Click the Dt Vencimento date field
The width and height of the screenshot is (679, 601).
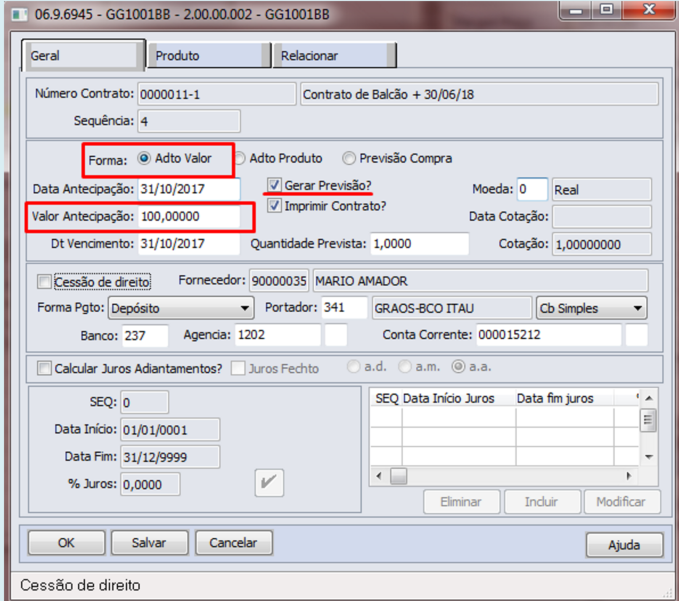(x=189, y=243)
